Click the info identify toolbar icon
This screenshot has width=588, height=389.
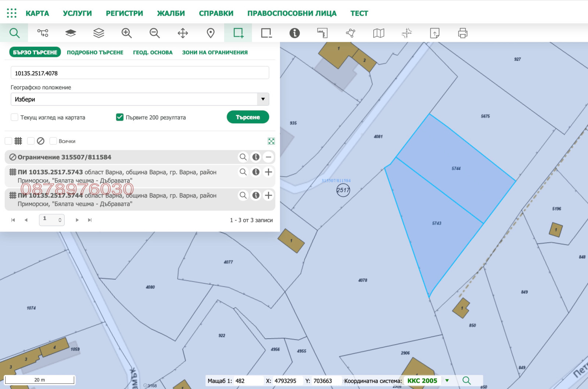tap(294, 33)
